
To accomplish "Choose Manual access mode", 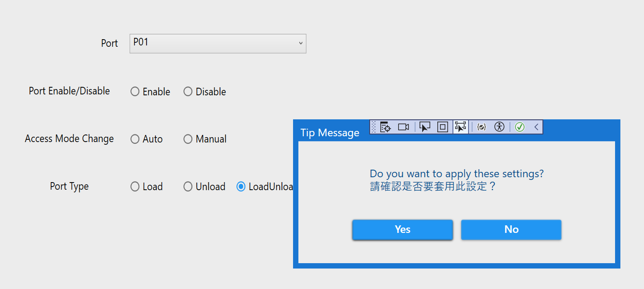I will tap(188, 139).
